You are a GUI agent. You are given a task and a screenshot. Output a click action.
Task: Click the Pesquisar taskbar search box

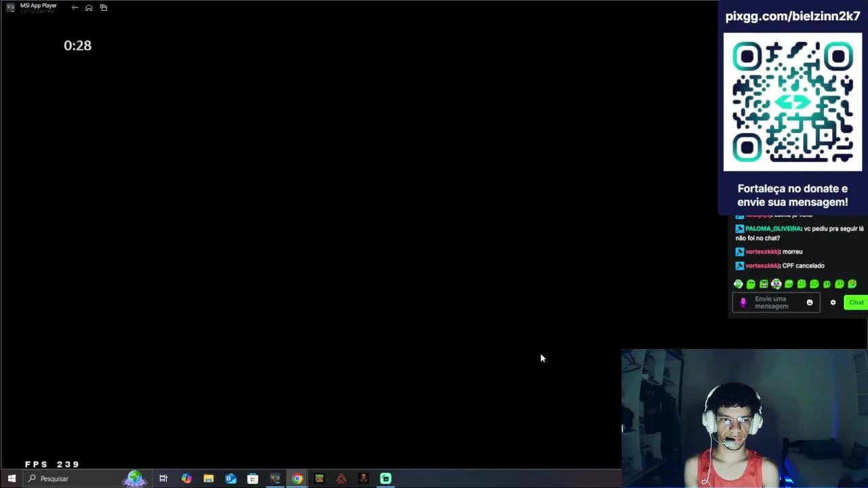coord(86,479)
